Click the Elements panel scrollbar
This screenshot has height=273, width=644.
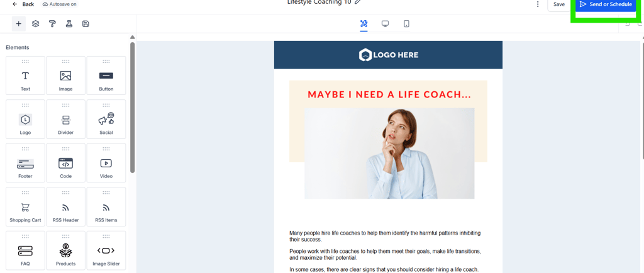tap(132, 108)
